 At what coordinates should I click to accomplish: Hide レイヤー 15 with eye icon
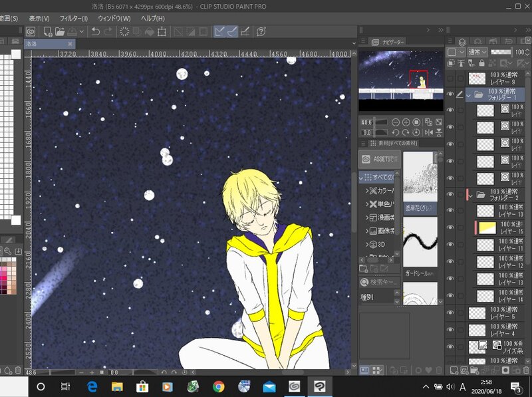tap(450, 227)
